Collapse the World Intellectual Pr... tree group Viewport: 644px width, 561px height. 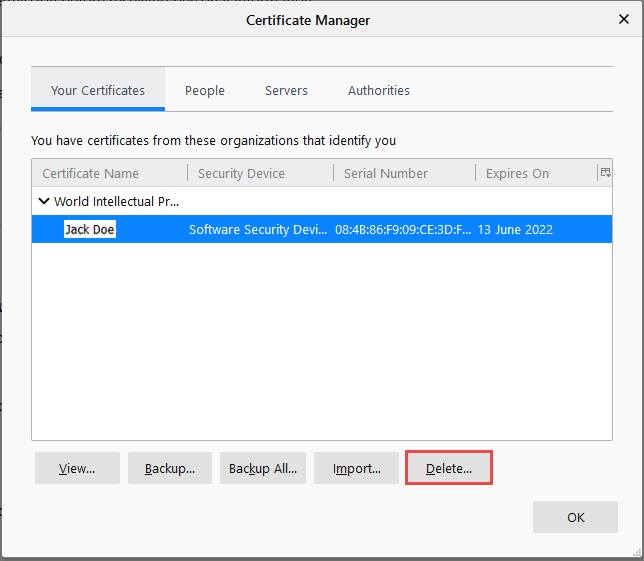[44, 201]
